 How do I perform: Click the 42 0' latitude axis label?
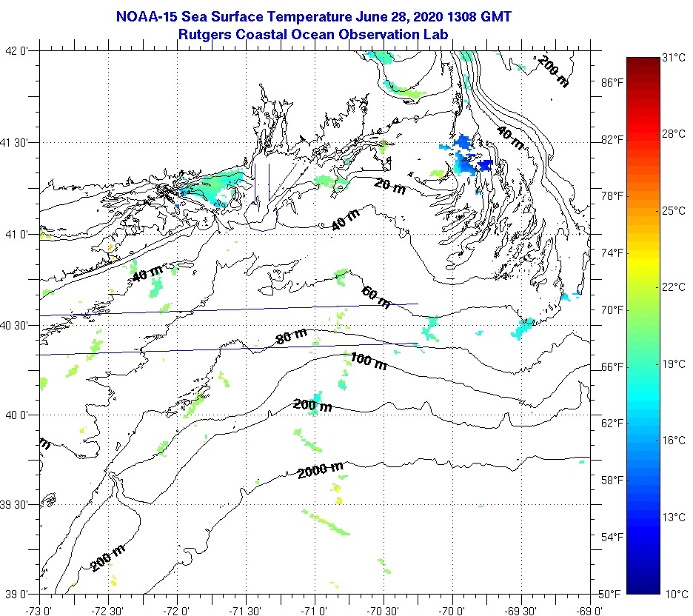coord(17,51)
